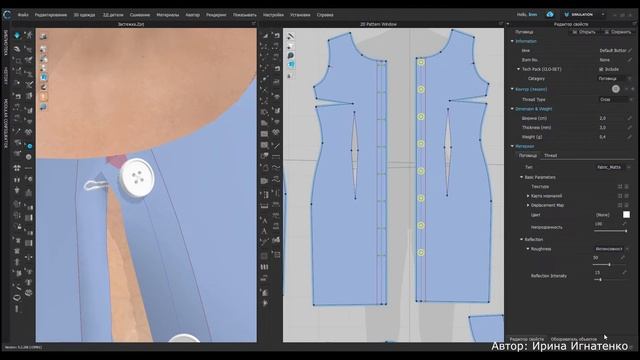640x360 pixels.
Task: Open the Thread Type dropdown showing Cross
Action: click(616, 100)
